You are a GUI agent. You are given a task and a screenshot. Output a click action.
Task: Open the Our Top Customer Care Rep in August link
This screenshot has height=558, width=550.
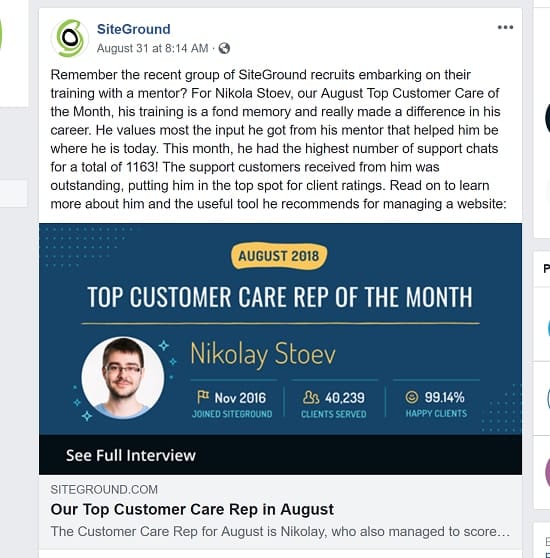click(x=192, y=509)
